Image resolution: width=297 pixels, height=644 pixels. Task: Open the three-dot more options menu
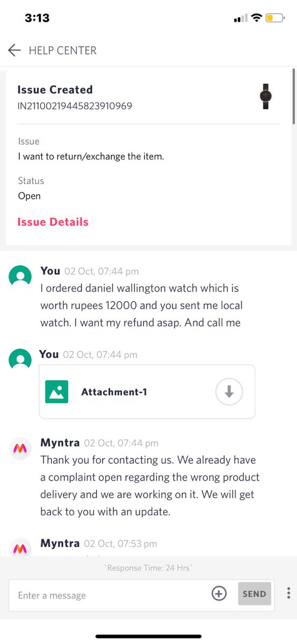coord(288,594)
